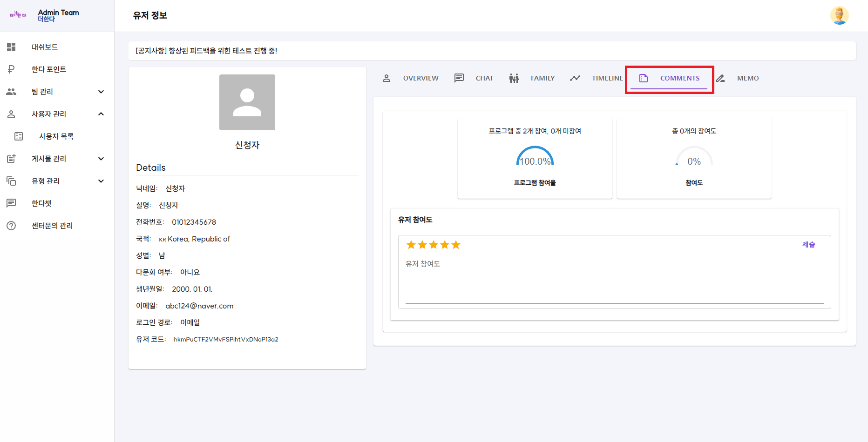Select the second rating star
The width and height of the screenshot is (868, 442).
pyautogui.click(x=422, y=245)
